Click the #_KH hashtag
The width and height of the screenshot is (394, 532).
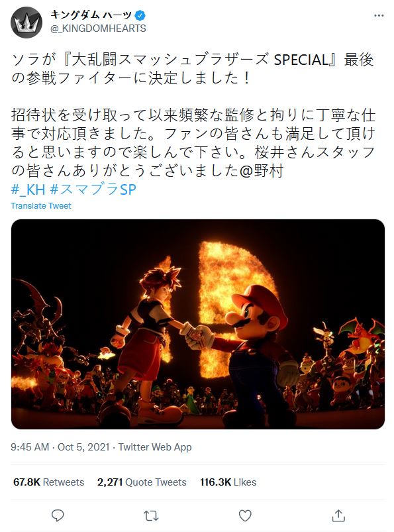pos(28,189)
